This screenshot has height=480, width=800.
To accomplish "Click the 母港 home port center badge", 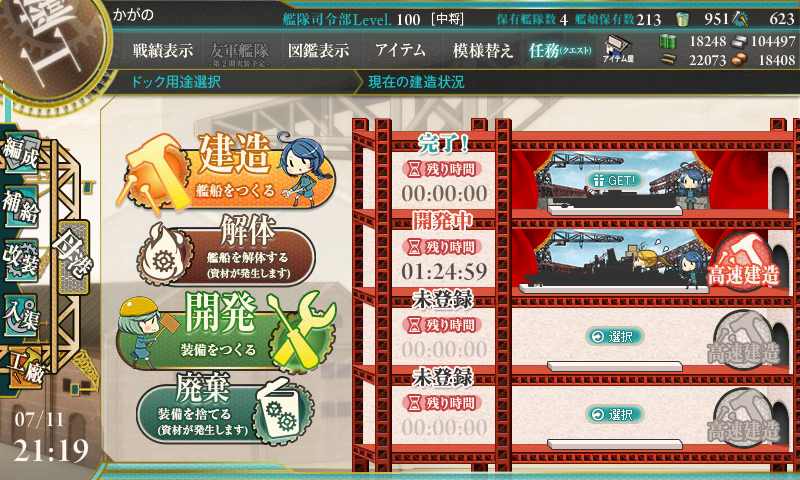I will pos(73,257).
